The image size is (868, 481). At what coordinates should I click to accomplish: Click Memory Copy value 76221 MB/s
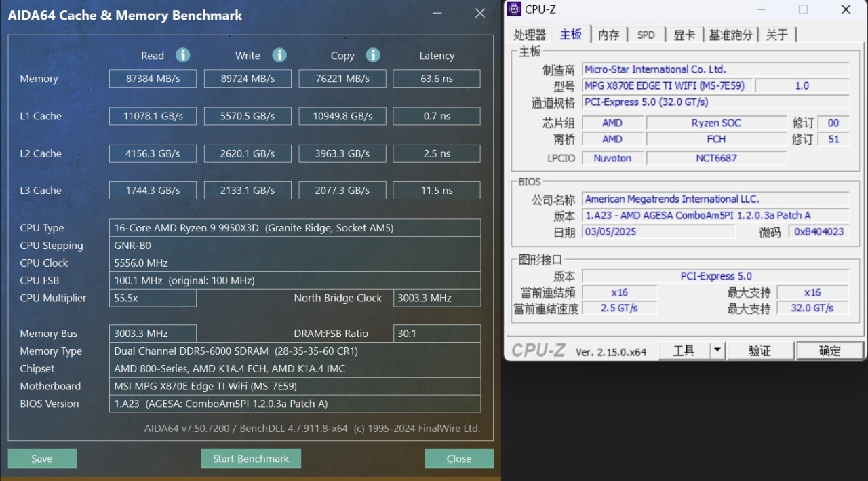[342, 79]
